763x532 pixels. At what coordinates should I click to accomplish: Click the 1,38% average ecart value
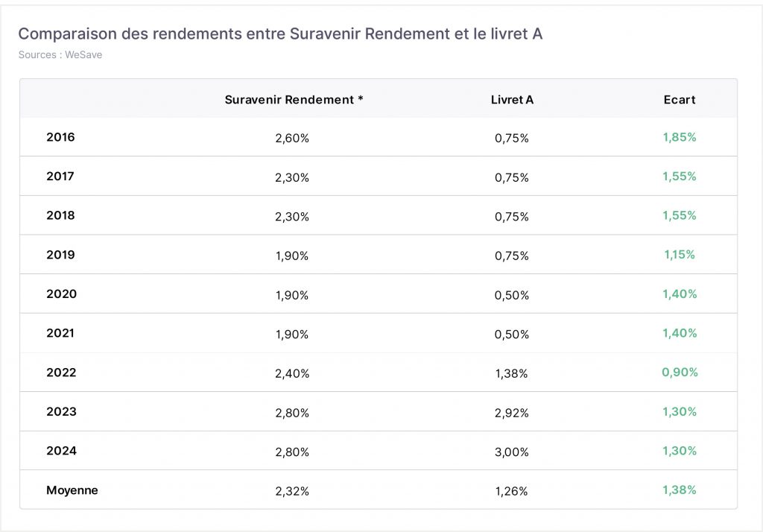pyautogui.click(x=680, y=490)
